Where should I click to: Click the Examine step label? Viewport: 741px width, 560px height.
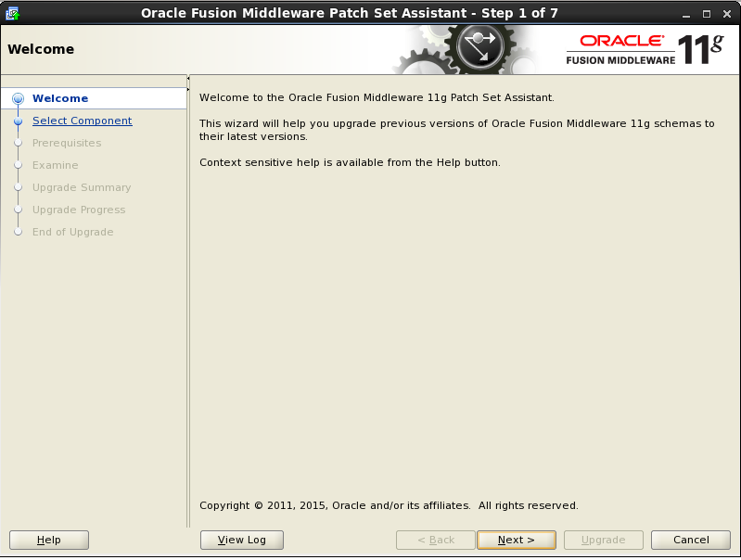tap(56, 165)
